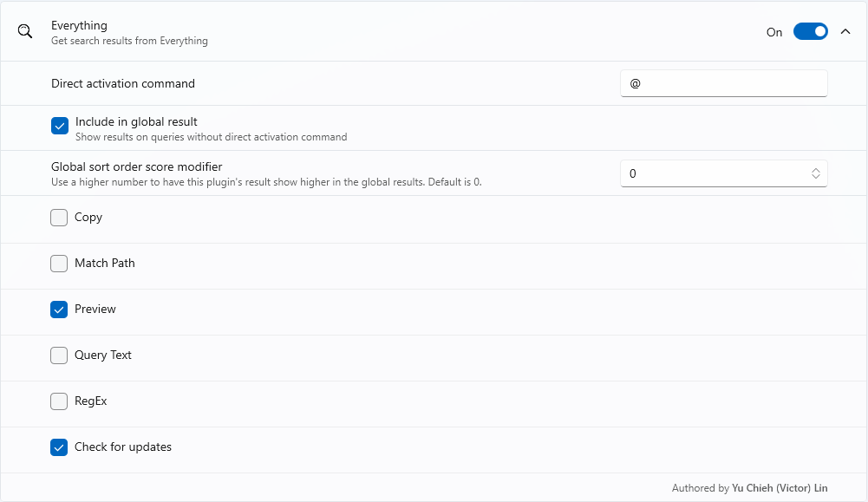
Task: Collapse the Everything settings section
Action: [x=845, y=31]
